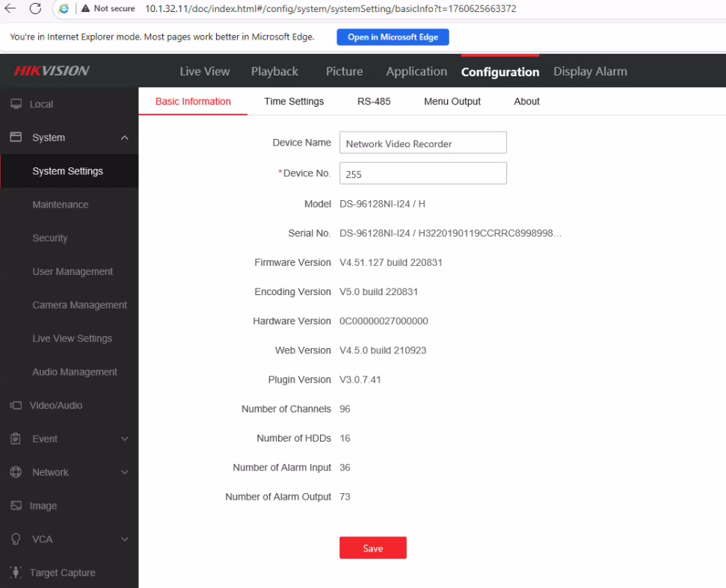Click the Target Capture person icon
Screen dimensions: 726x588
coord(16,572)
